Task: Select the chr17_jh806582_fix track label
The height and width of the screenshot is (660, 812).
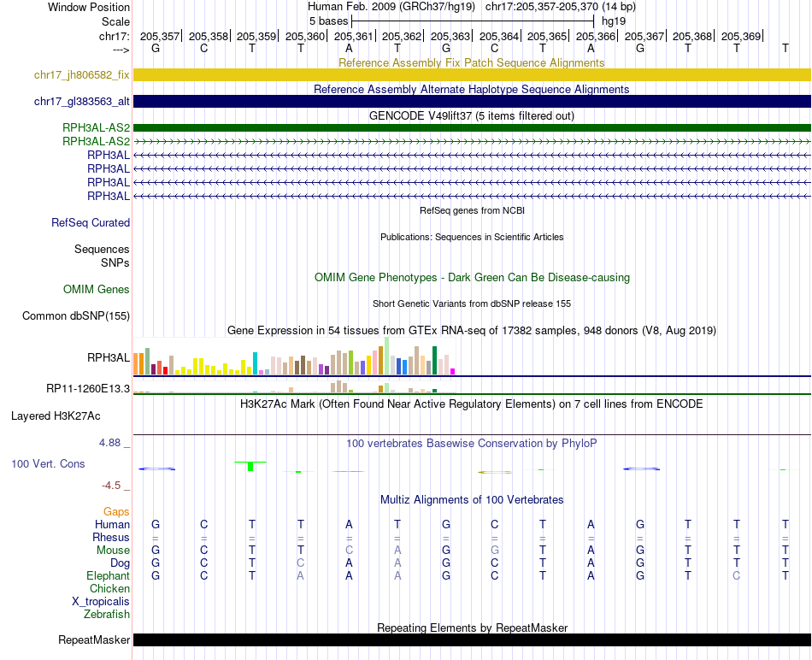Action: pyautogui.click(x=82, y=74)
